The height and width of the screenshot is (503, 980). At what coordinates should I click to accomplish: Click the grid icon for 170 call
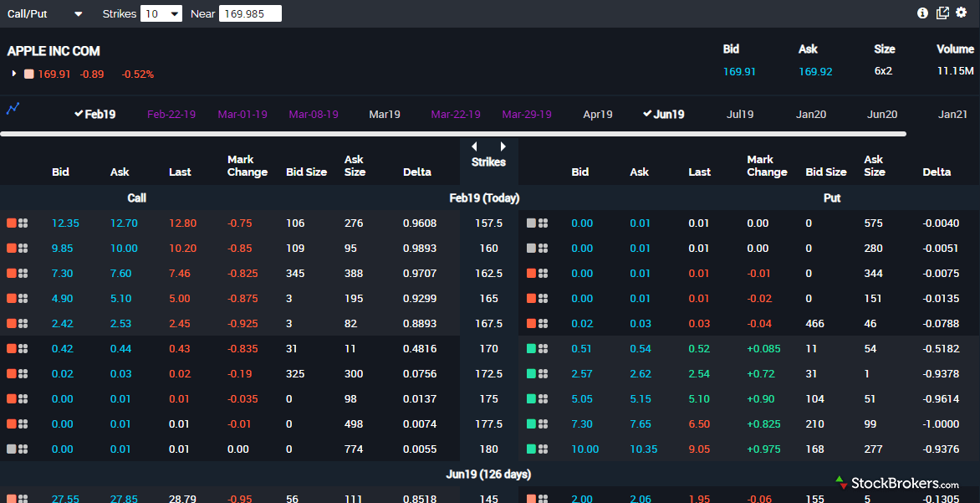[x=23, y=348]
